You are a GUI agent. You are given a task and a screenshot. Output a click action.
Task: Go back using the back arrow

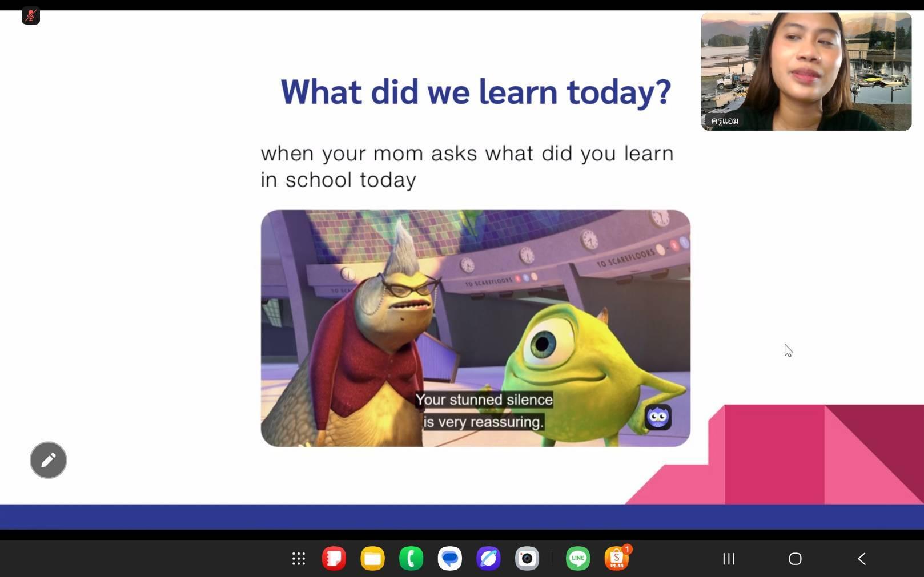pos(862,559)
